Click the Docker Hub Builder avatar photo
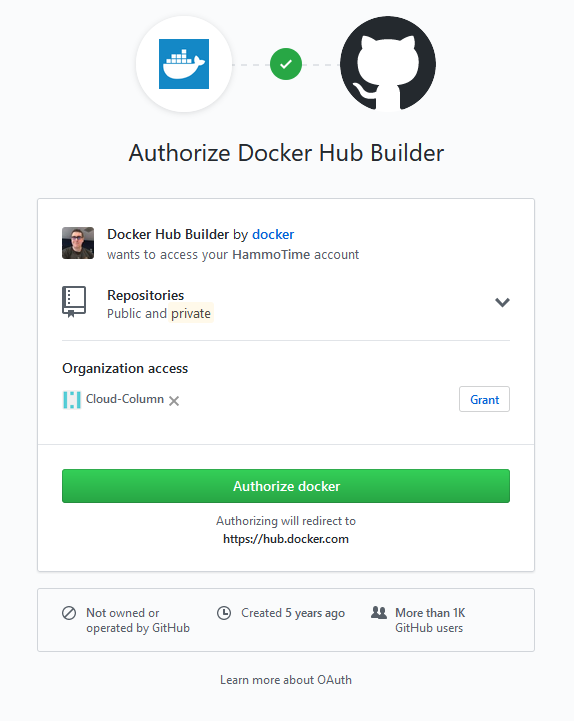Viewport: 574px width, 721px height. (x=78, y=243)
